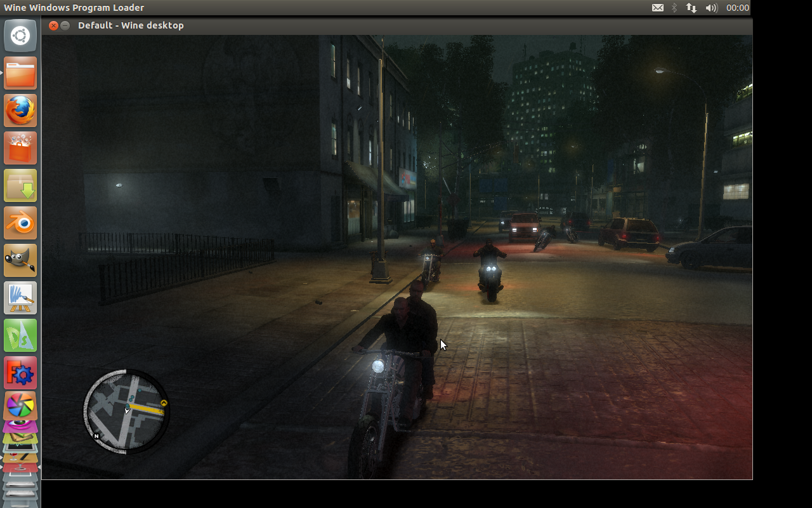Viewport: 812px width, 508px height.
Task: Click the Default - Wine desktop title text
Action: pos(131,25)
